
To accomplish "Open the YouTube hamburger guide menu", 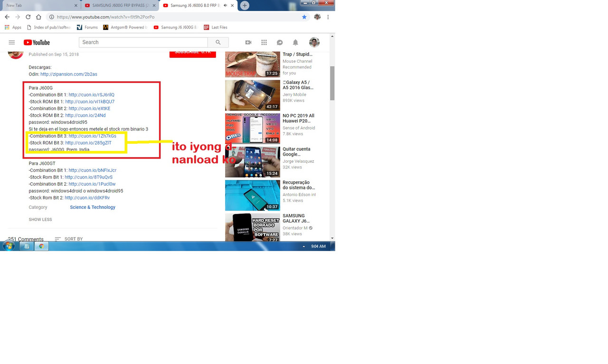I will pyautogui.click(x=12, y=42).
